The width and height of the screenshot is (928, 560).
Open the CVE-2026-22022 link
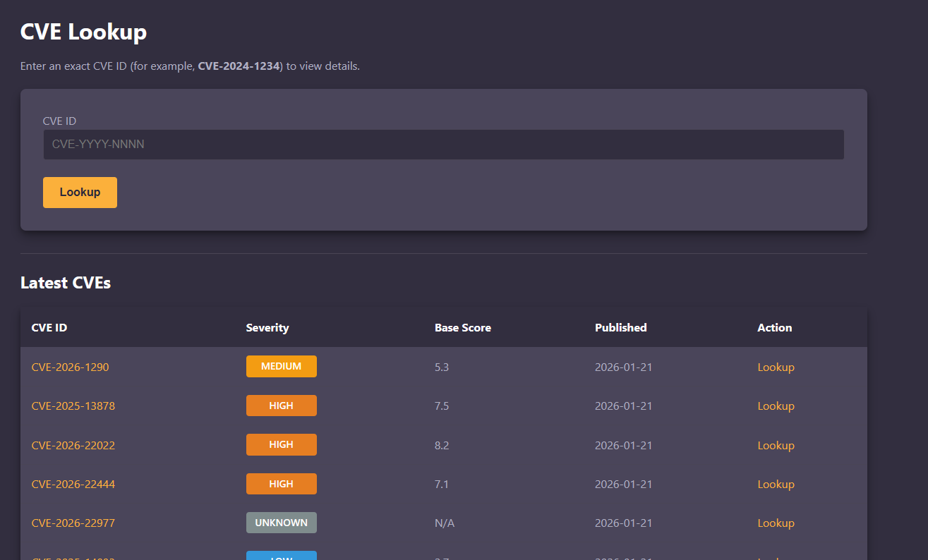coord(73,446)
